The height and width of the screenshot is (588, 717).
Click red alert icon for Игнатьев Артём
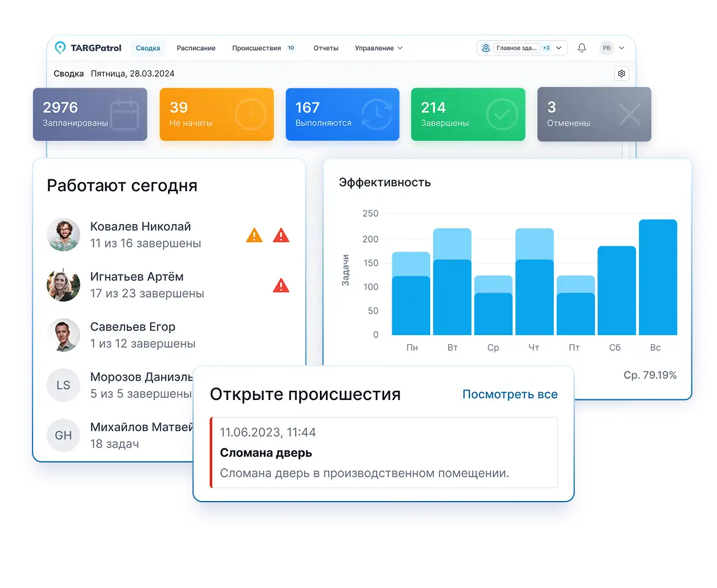pyautogui.click(x=281, y=285)
